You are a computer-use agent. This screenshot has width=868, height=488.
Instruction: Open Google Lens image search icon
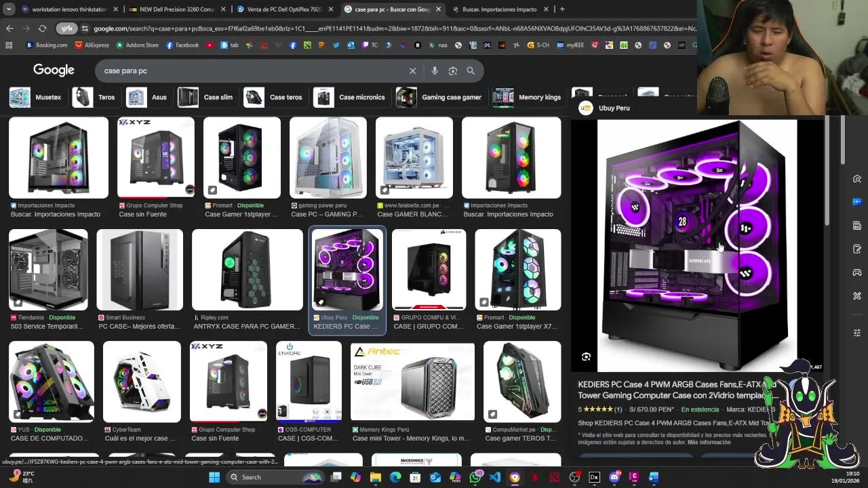pos(453,70)
